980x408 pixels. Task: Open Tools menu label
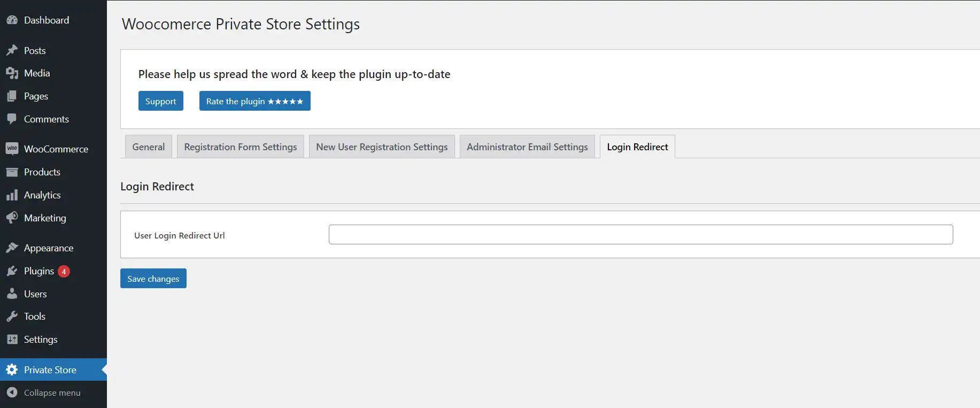35,317
